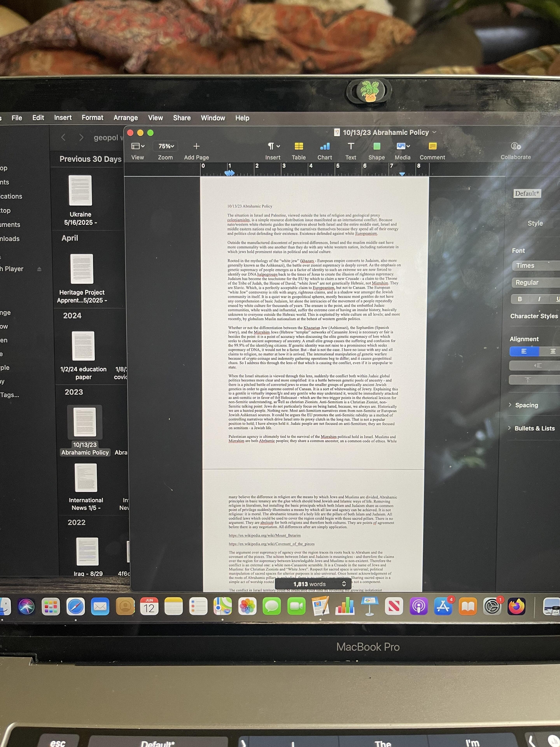Open the document title dropdown chevron
Screen dimensions: 560x747
(434, 132)
